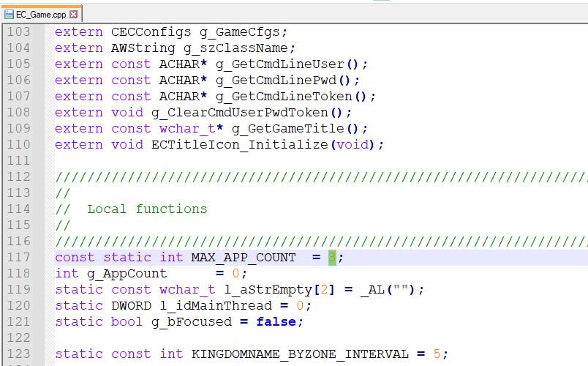Click the wchar_t type on line 109
Image resolution: width=588 pixels, height=366 pixels.
click(x=187, y=129)
